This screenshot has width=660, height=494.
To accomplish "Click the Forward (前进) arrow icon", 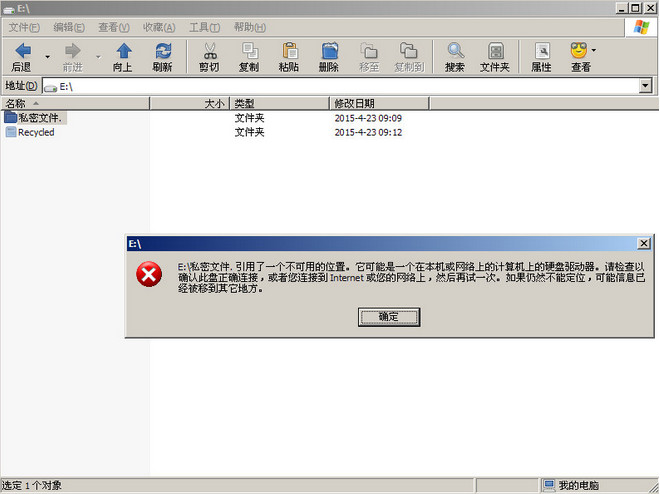I will [72, 51].
